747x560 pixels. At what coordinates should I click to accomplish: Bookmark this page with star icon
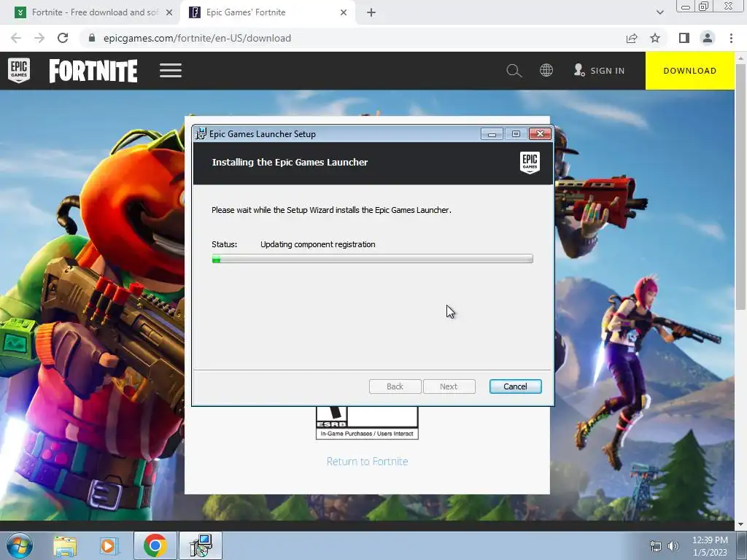[x=655, y=38]
